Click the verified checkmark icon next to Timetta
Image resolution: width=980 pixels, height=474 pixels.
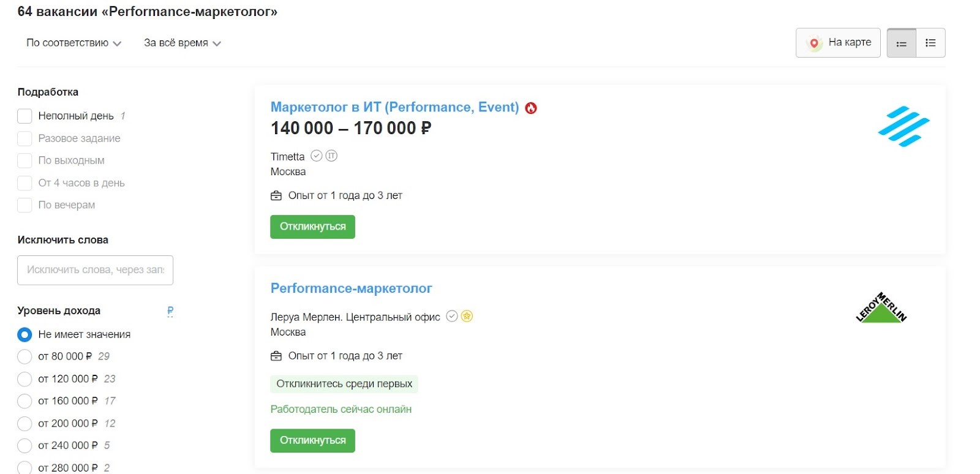tap(316, 156)
